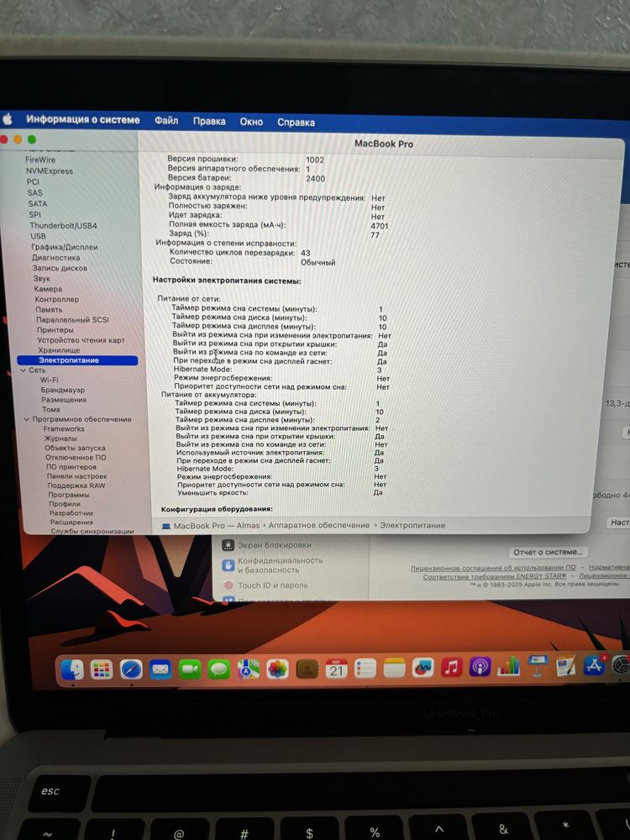Launch Numbers from the Dock
The width and height of the screenshot is (630, 840).
pyautogui.click(x=508, y=667)
